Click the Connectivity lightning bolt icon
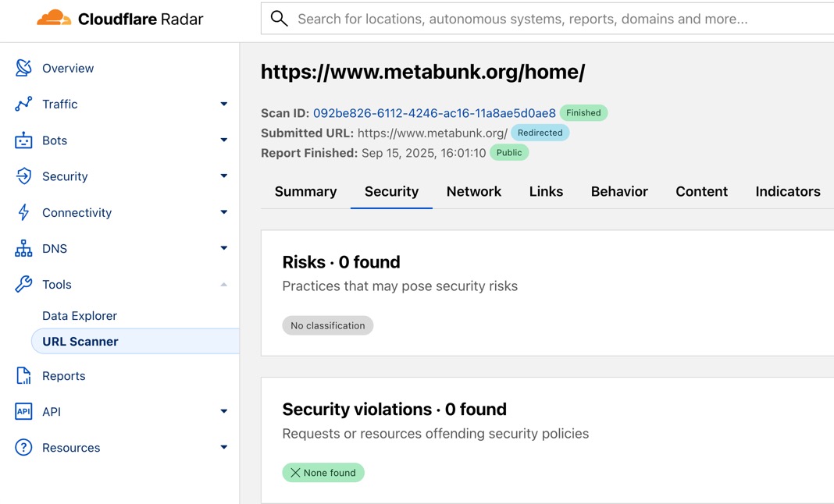This screenshot has height=504, width=834. (x=23, y=212)
